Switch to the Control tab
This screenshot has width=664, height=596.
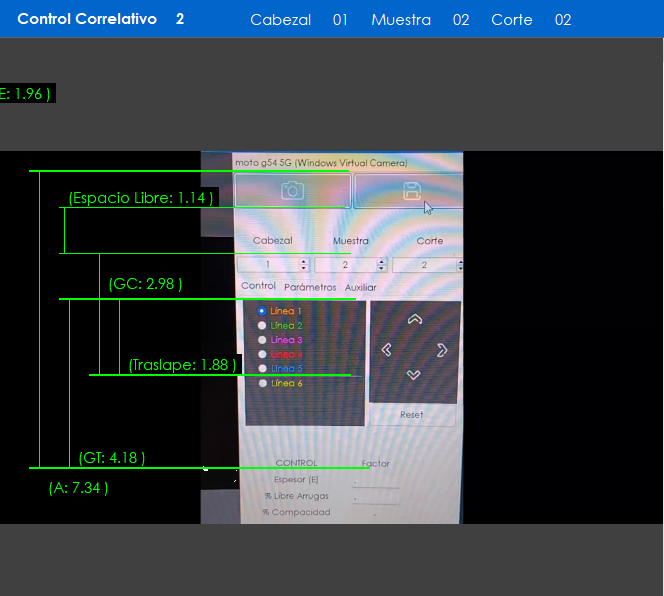(258, 287)
